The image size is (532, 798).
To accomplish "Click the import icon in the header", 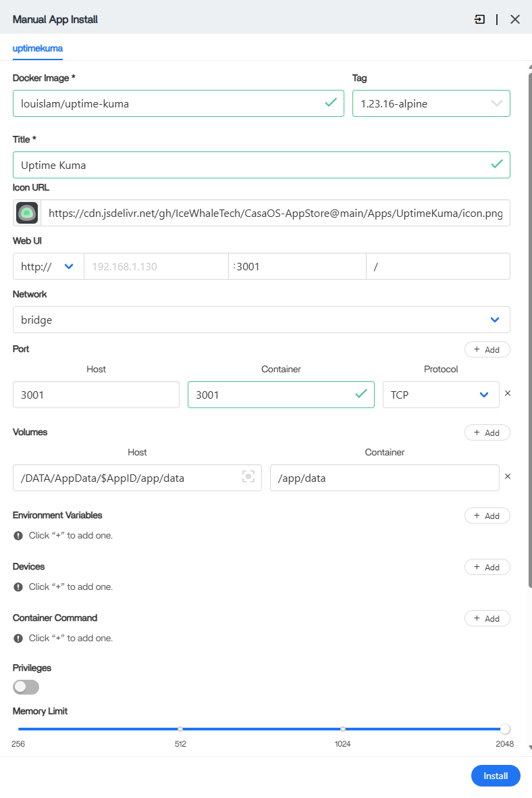I will coord(479,19).
